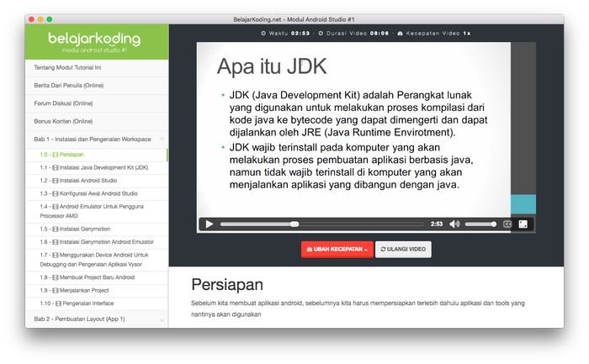Open lesson 1.10 Pengenalan Interface
Image resolution: width=589 pixels, height=364 pixels.
click(x=97, y=303)
